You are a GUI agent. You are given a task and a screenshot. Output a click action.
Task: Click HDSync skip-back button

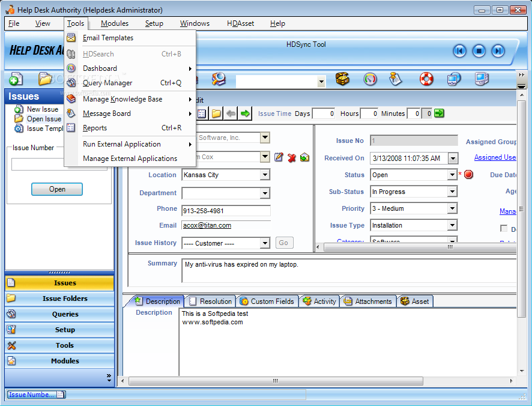tap(460, 51)
